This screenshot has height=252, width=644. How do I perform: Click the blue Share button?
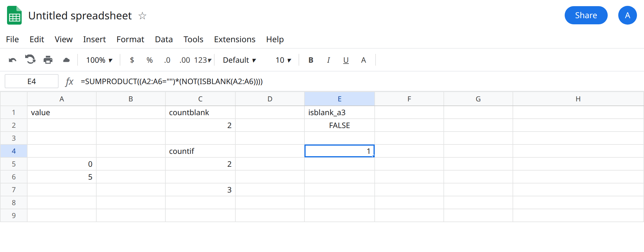(586, 15)
